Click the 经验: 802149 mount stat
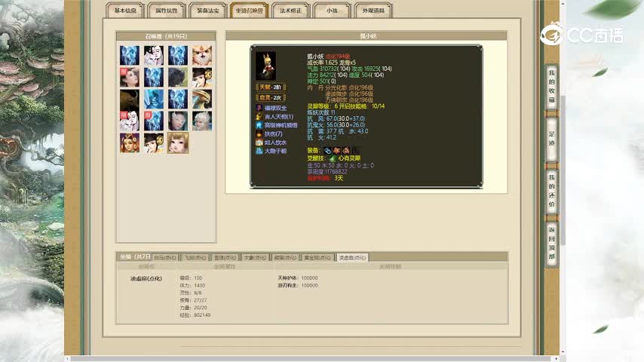The image size is (644, 362). [x=195, y=315]
